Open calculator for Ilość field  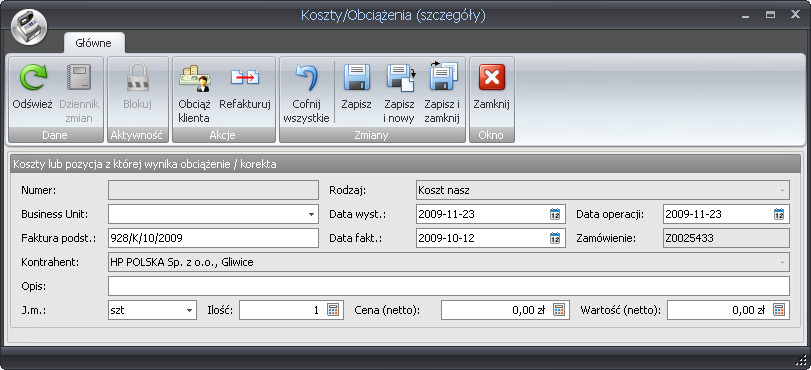[x=333, y=310]
